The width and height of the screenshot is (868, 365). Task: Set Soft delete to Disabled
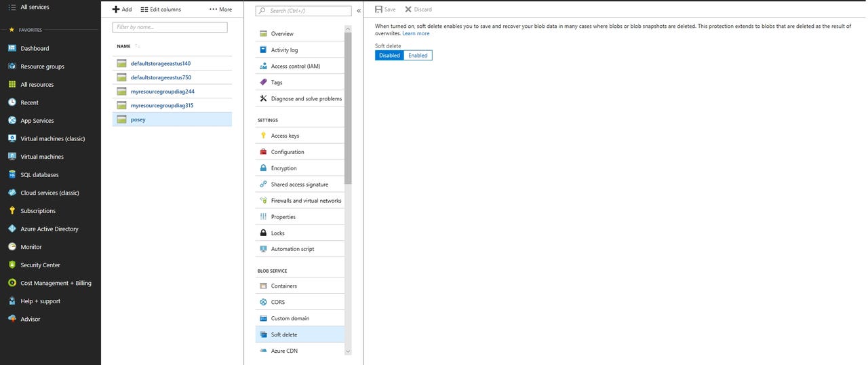point(389,55)
